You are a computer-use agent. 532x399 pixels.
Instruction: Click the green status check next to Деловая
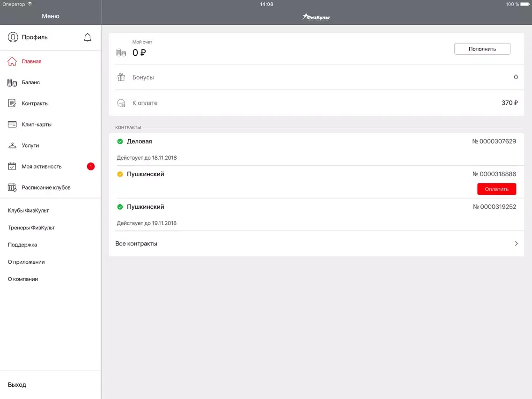click(120, 141)
